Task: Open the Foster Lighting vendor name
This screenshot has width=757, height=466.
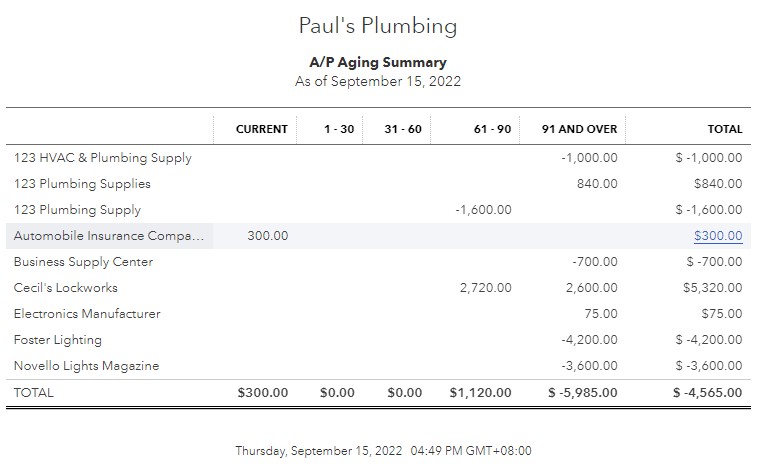Action: (x=57, y=340)
